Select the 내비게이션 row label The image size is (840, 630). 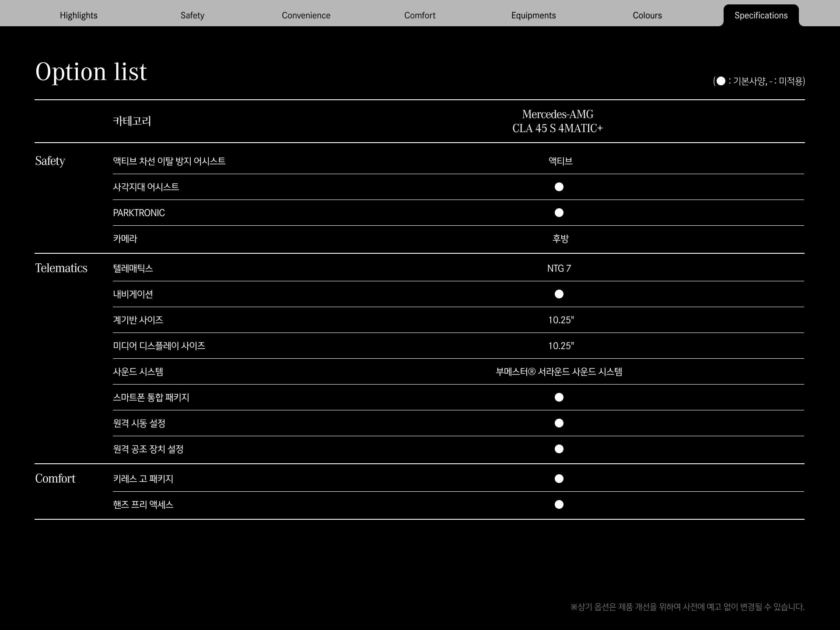click(x=133, y=294)
